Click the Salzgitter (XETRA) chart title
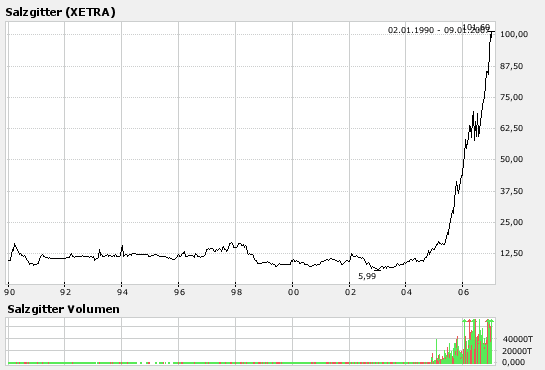Viewport: 545px width, 370px height. click(60, 12)
